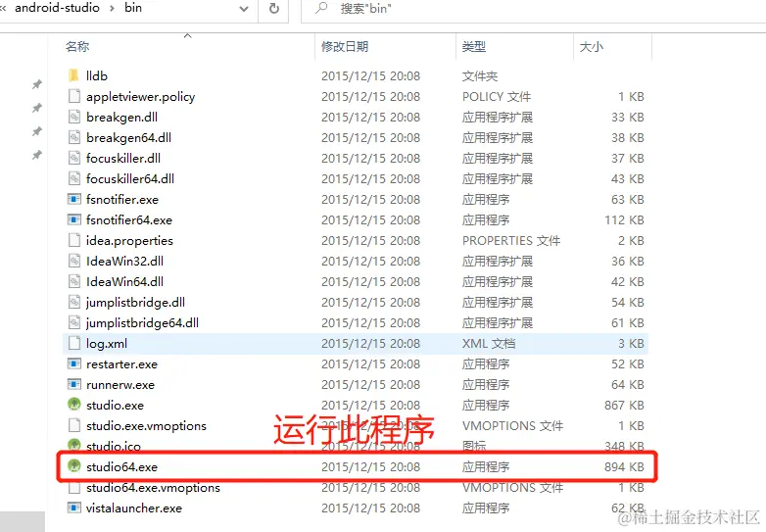The width and height of the screenshot is (766, 532).
Task: Go to android-studio in the breadcrumb
Action: [57, 8]
